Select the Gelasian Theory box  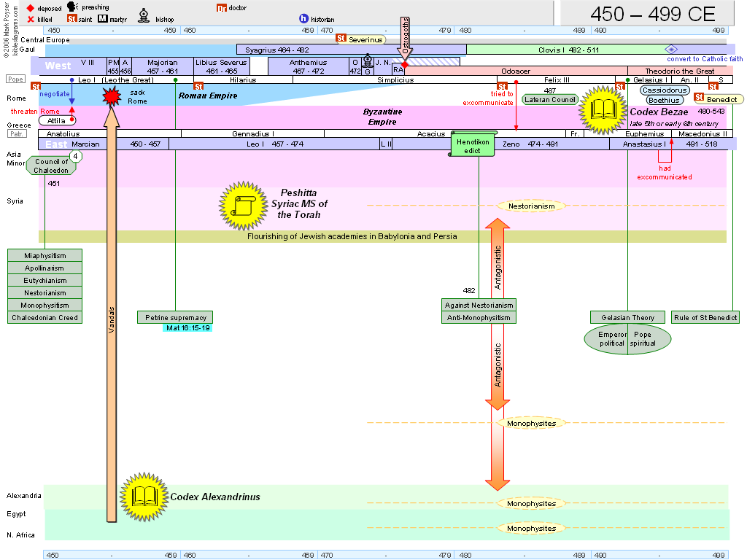627,317
